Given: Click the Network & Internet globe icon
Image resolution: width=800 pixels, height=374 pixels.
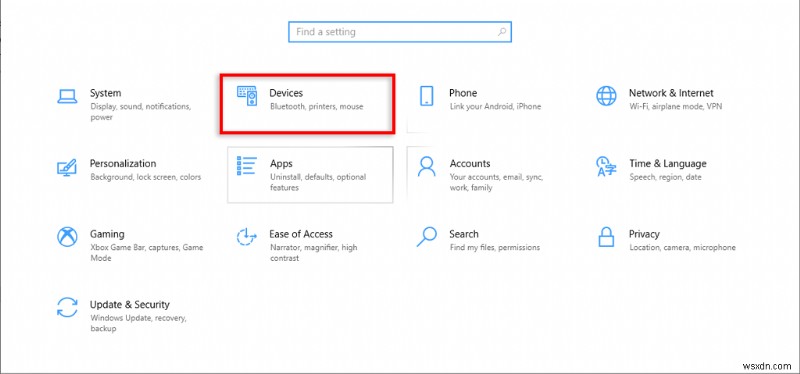Looking at the screenshot, I should [606, 96].
